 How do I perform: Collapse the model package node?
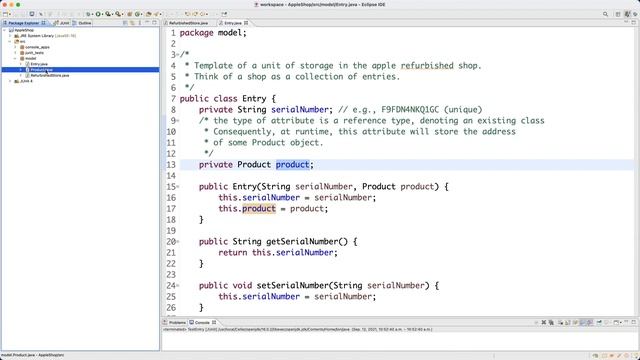[x=16, y=58]
